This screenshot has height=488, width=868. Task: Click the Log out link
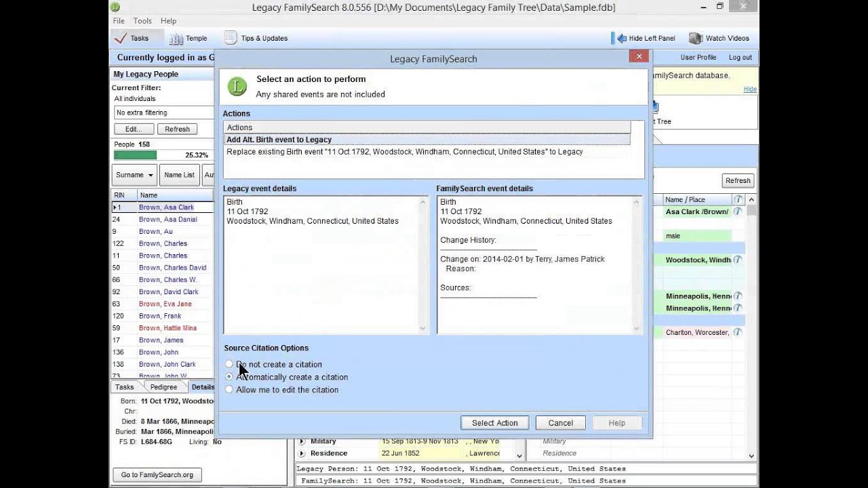741,58
